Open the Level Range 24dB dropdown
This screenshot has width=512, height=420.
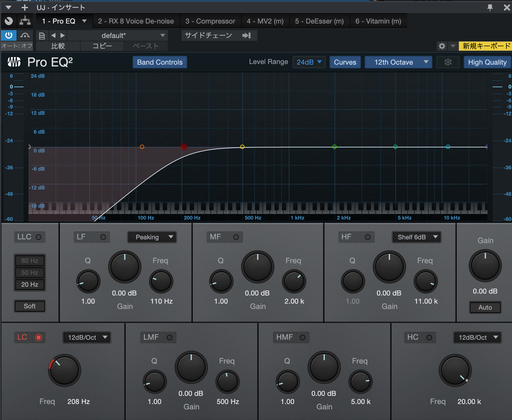(x=309, y=62)
